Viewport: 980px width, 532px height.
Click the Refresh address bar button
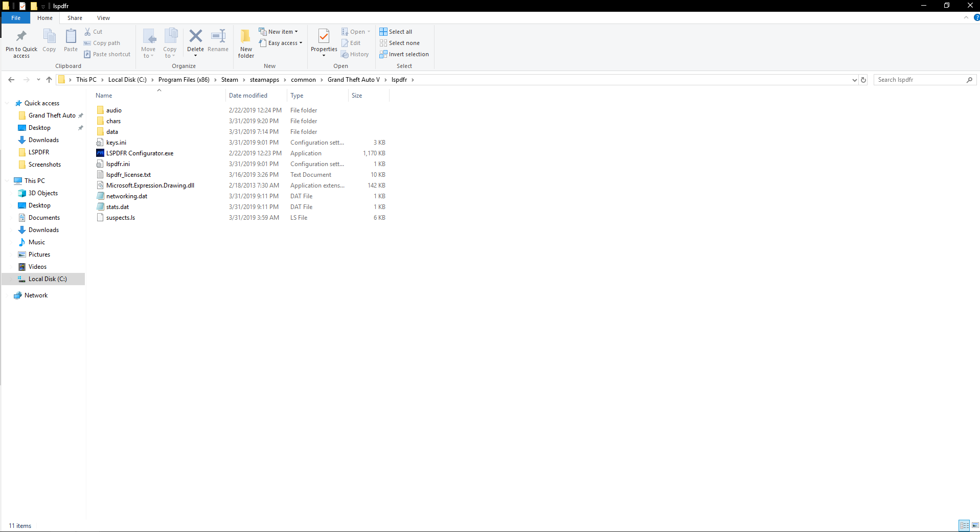click(863, 80)
